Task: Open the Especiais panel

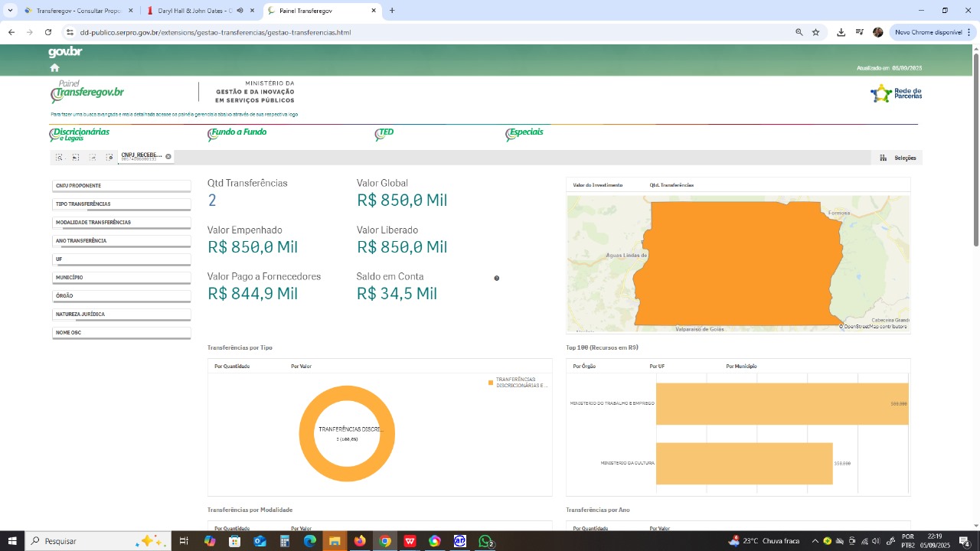Action: pos(524,133)
